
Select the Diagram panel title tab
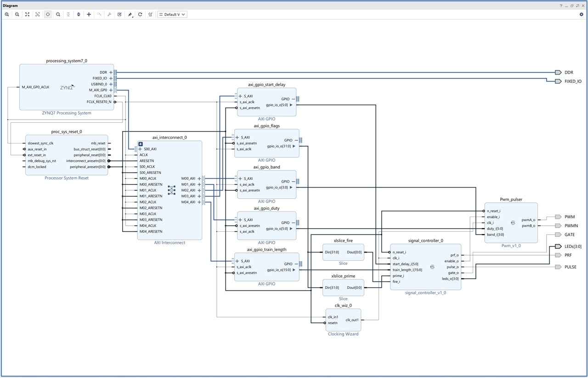(10, 6)
